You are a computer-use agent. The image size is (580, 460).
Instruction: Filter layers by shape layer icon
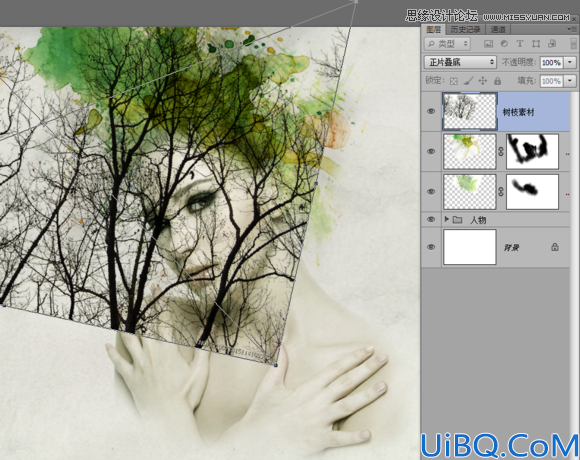tap(536, 44)
